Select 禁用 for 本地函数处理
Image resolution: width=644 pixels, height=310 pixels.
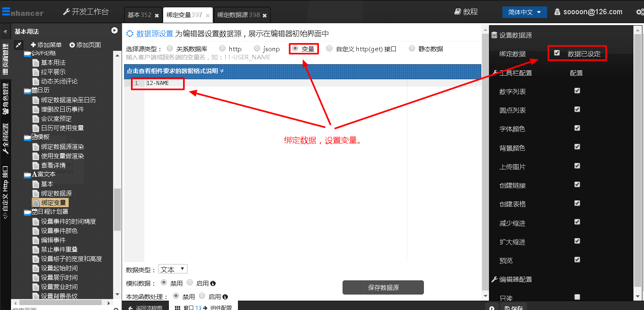click(176, 296)
